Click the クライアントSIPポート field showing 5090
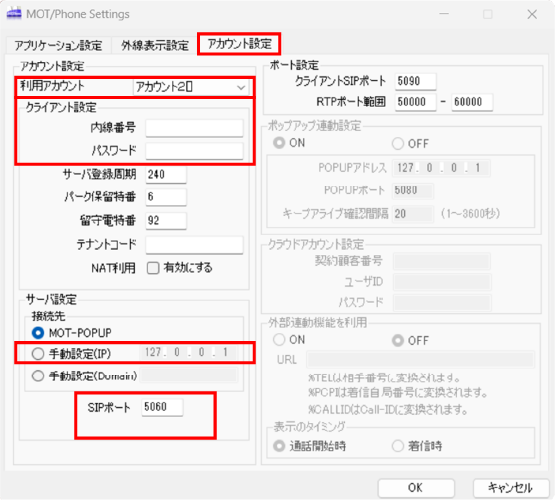 pyautogui.click(x=416, y=81)
